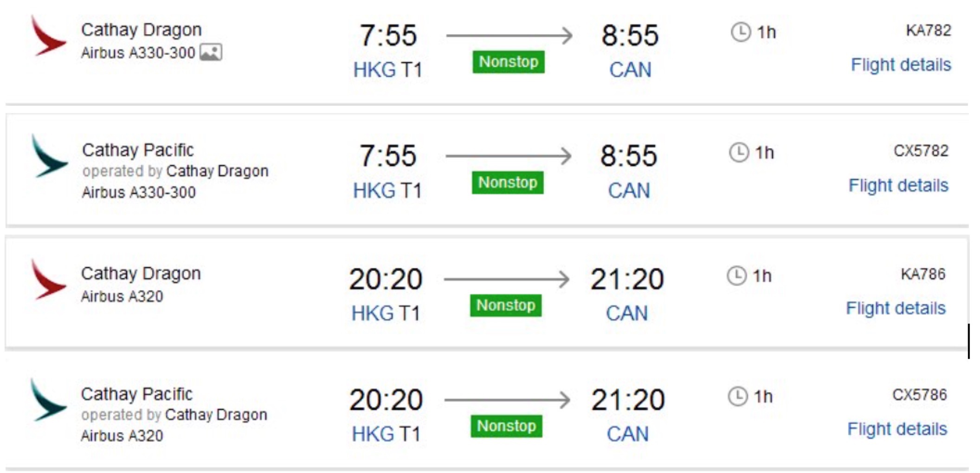Click the Cathay Pacific logo for CX5782
This screenshot has width=980, height=473.
pos(49,156)
